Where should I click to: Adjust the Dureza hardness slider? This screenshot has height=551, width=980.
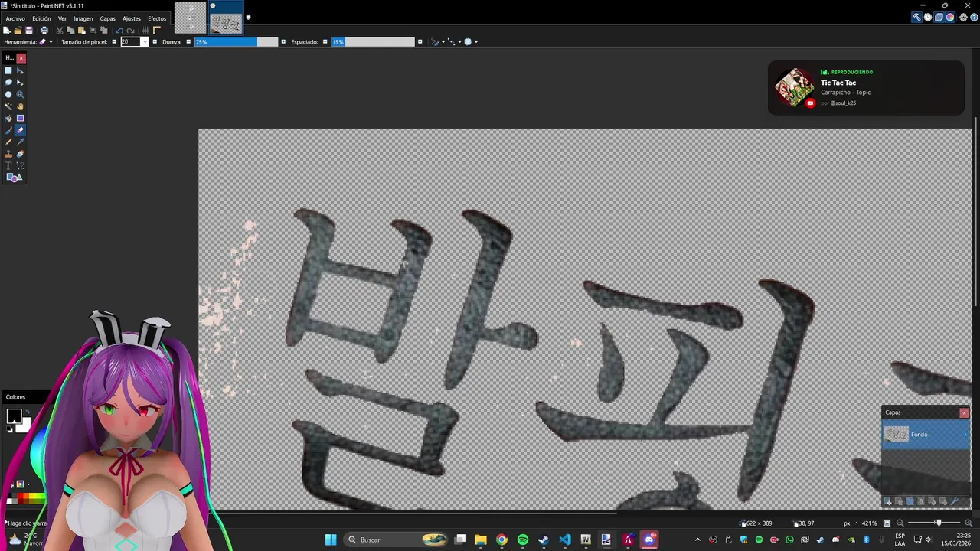pyautogui.click(x=236, y=42)
